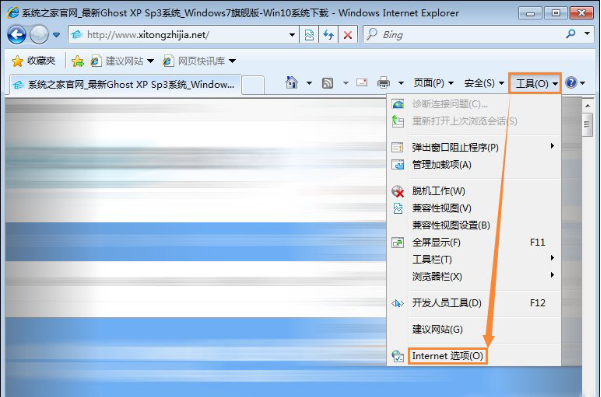Click the blue Help icon
This screenshot has height=397, width=601.
(x=571, y=82)
